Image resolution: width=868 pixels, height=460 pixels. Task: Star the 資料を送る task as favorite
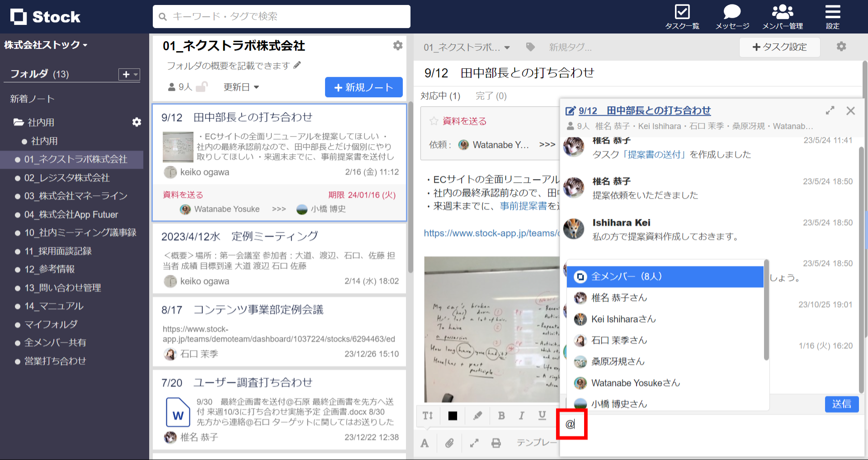pos(433,121)
